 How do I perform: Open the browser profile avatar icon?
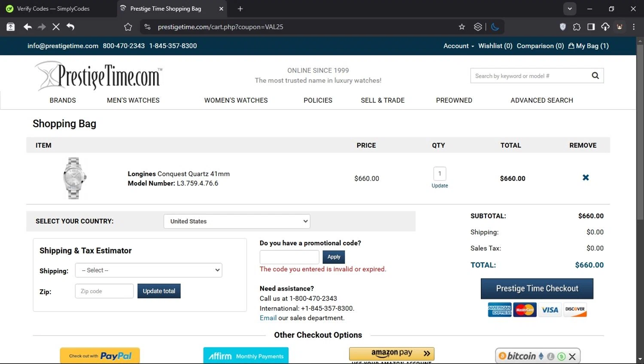620,27
